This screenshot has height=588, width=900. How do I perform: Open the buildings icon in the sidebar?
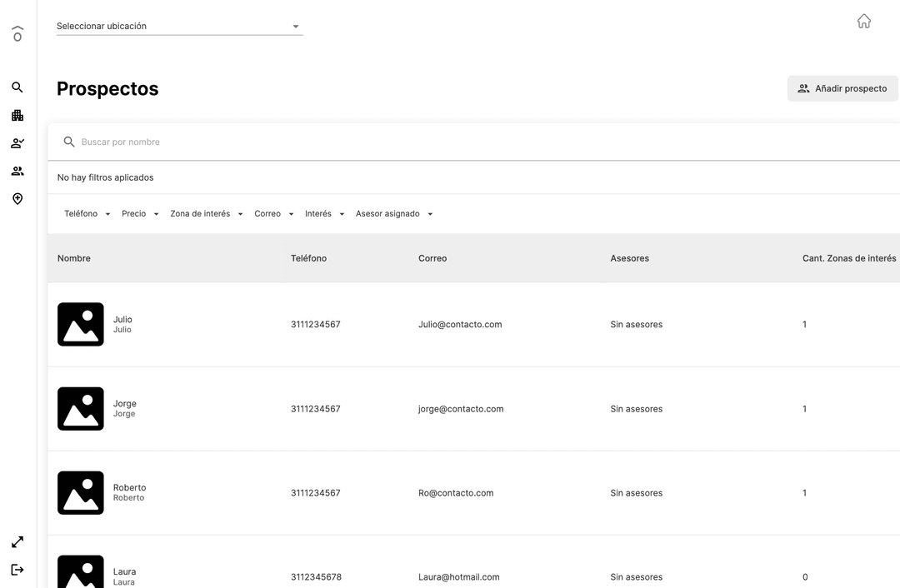[17, 116]
